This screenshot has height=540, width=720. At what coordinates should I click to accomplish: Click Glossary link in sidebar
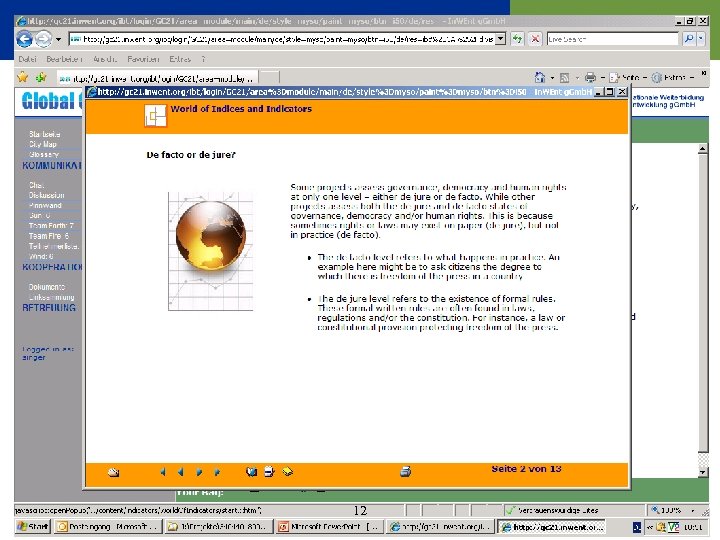(44, 154)
